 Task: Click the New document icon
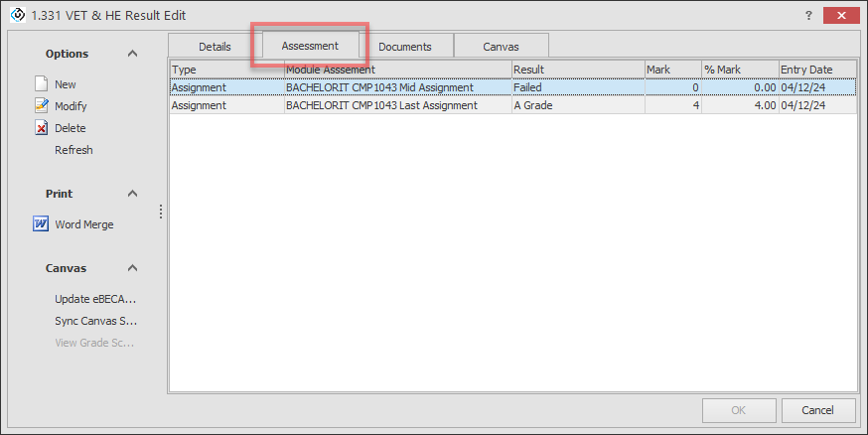click(41, 84)
